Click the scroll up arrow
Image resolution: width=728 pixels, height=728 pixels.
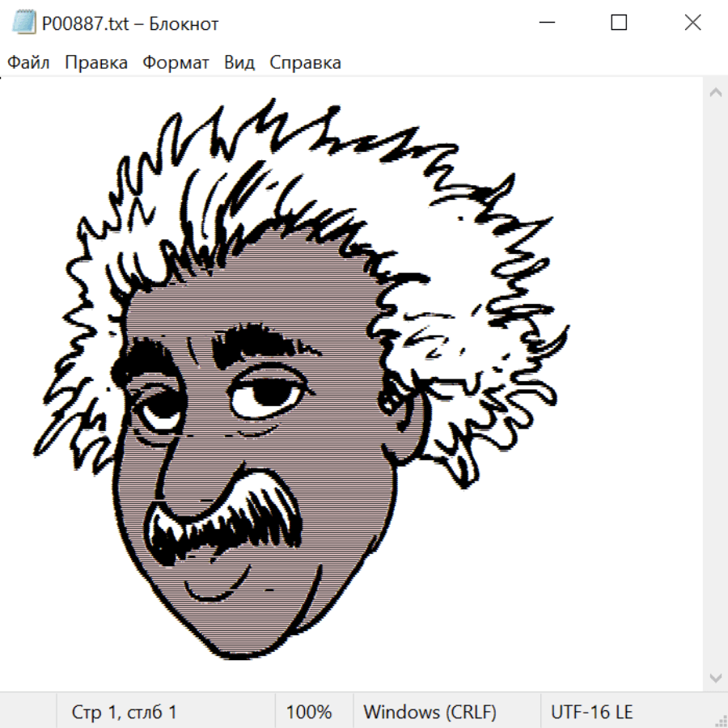click(x=715, y=93)
